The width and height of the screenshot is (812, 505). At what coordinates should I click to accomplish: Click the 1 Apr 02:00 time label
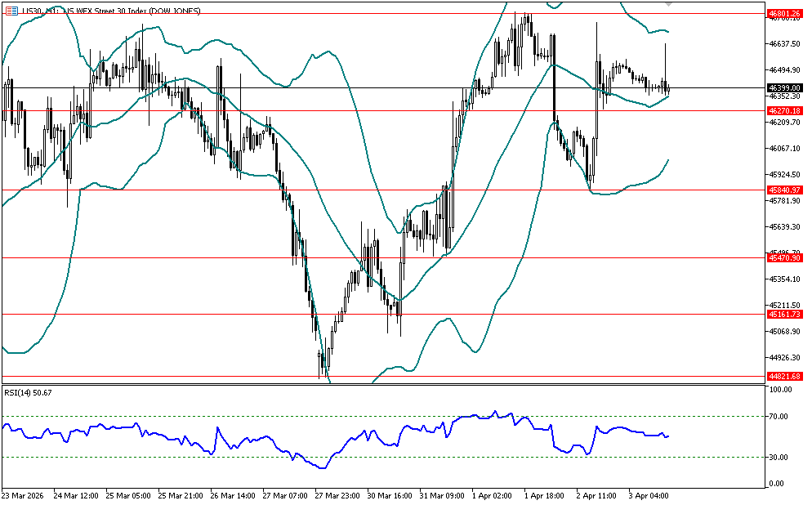pos(492,495)
